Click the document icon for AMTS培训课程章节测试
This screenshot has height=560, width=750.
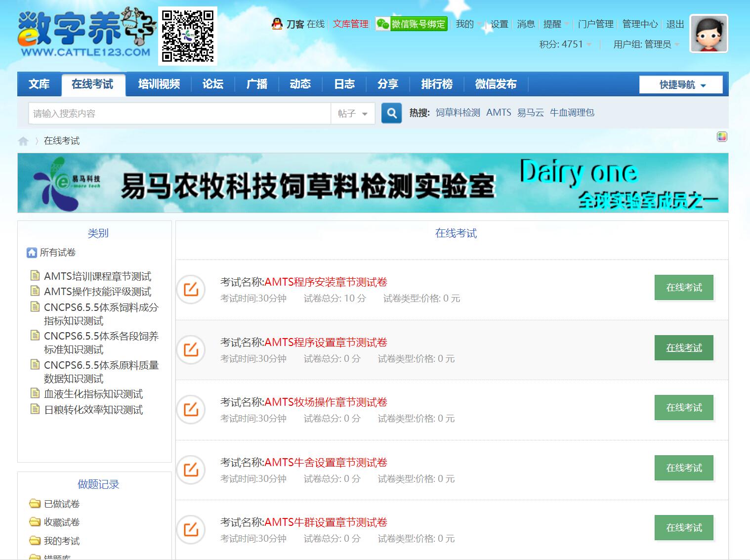(x=35, y=275)
